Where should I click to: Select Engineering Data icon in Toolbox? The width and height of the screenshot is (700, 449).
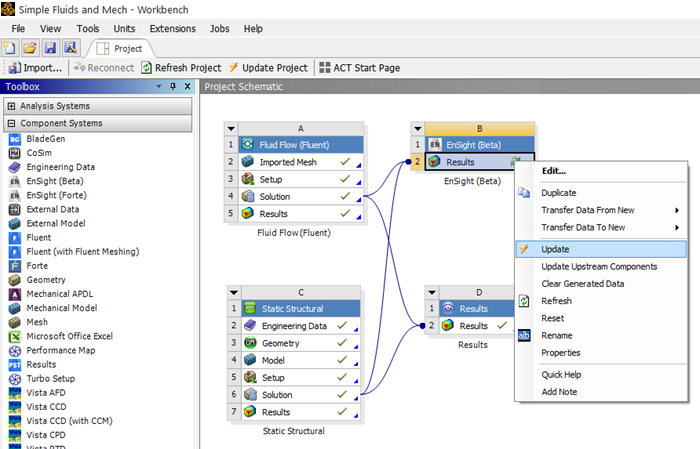tap(15, 167)
